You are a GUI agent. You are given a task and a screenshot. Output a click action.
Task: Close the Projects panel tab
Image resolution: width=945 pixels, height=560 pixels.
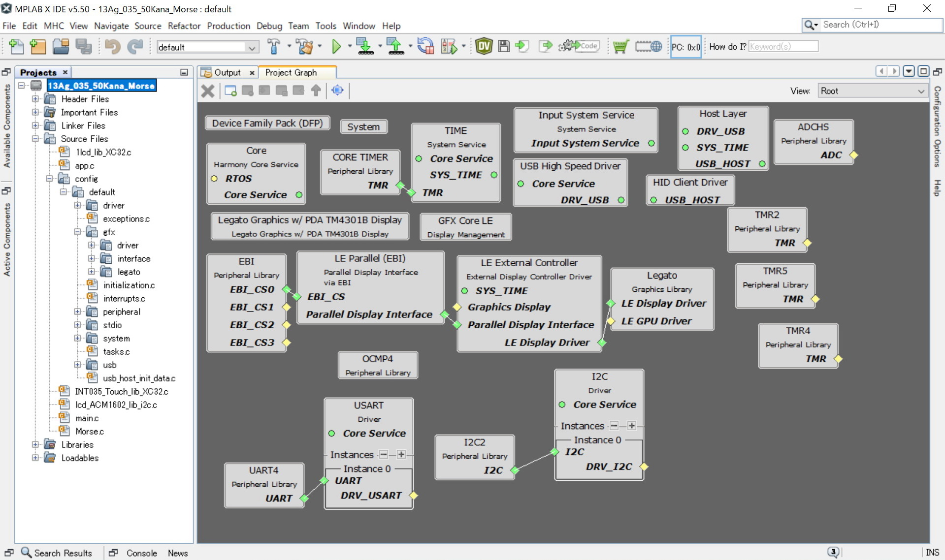pyautogui.click(x=65, y=72)
